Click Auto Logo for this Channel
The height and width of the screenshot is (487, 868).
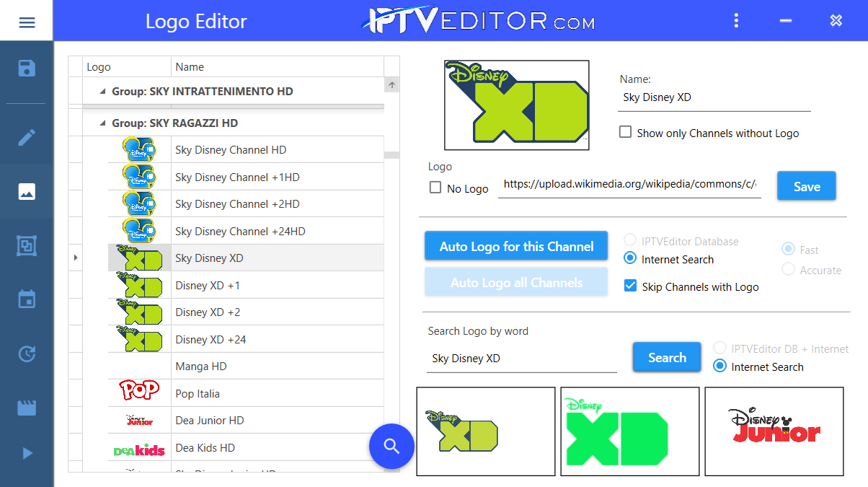(x=516, y=246)
